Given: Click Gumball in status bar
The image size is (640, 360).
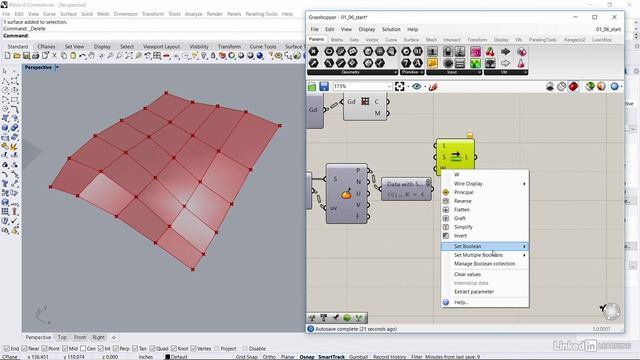Looking at the screenshot, I should (358, 357).
